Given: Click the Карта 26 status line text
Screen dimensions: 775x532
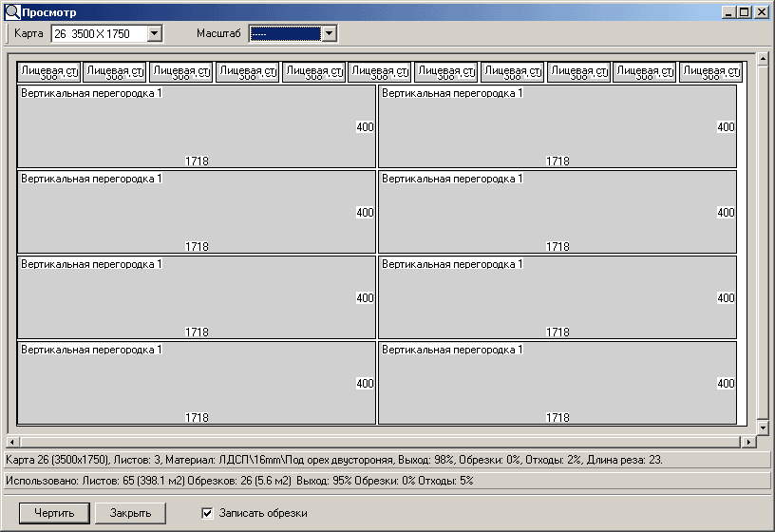Looking at the screenshot, I should (x=333, y=460).
